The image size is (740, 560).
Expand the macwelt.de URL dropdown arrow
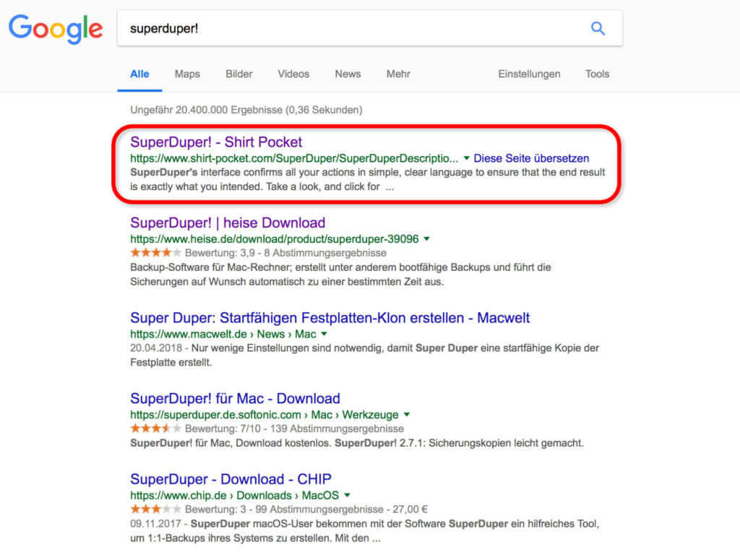click(x=324, y=334)
